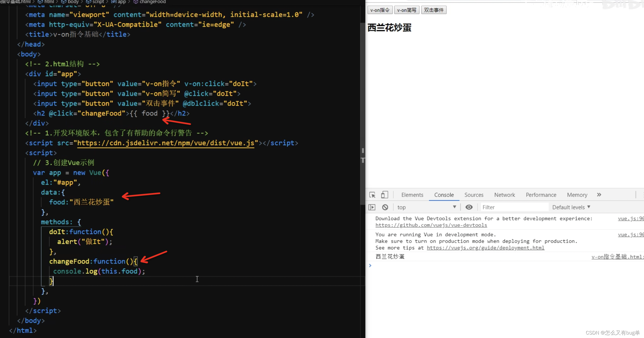644x338 pixels.
Task: Click the alert("做It") code line
Action: (85, 242)
